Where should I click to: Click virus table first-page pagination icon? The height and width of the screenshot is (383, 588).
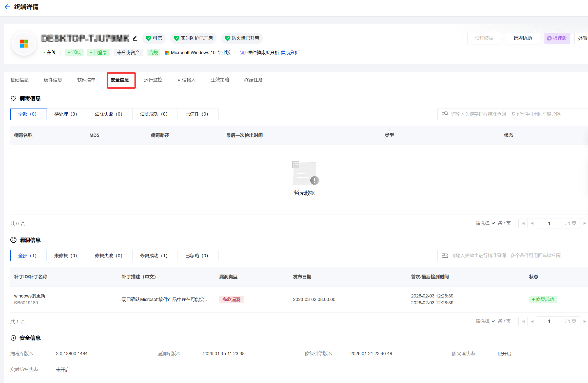(523, 223)
